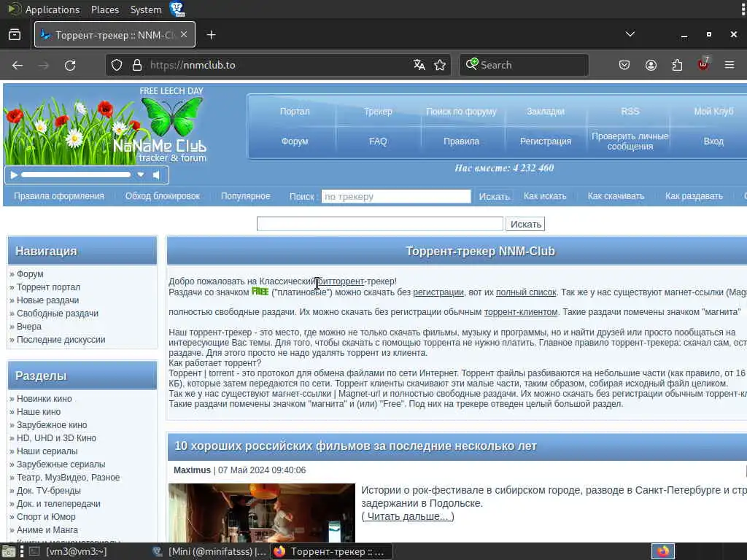Click the Firefox Search bar
Viewport: 747px width, 560px height.
[x=524, y=65]
